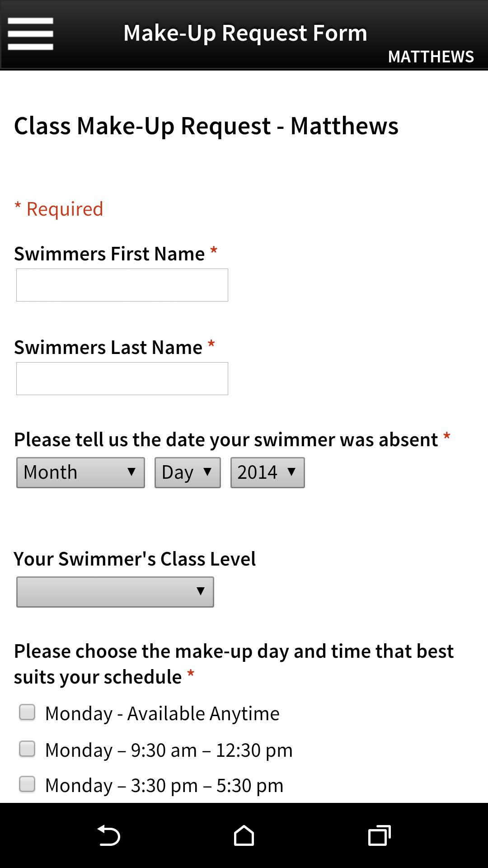Click the Swimmers Last Name text field
Viewport: 488px width, 868px height.
point(122,378)
